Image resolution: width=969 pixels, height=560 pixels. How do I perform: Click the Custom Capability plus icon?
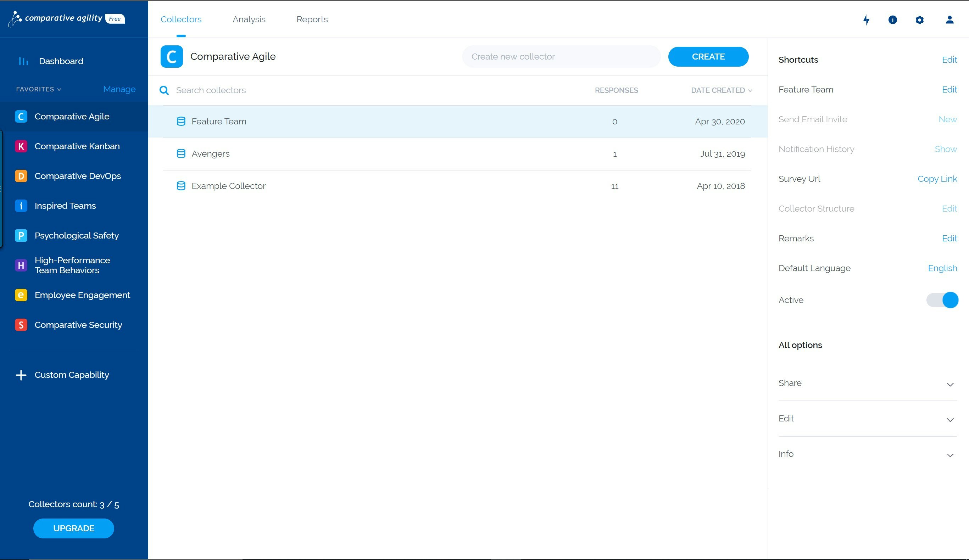tap(21, 375)
